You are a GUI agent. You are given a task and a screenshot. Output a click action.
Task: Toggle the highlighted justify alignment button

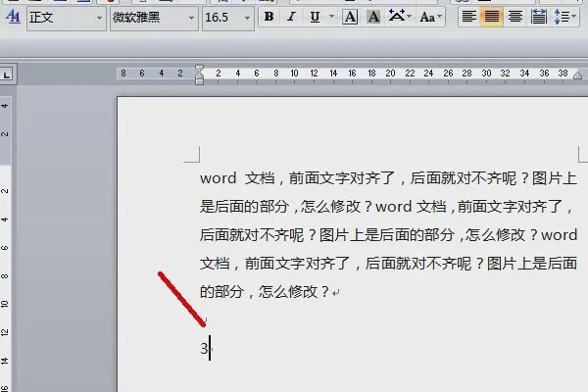click(x=492, y=17)
